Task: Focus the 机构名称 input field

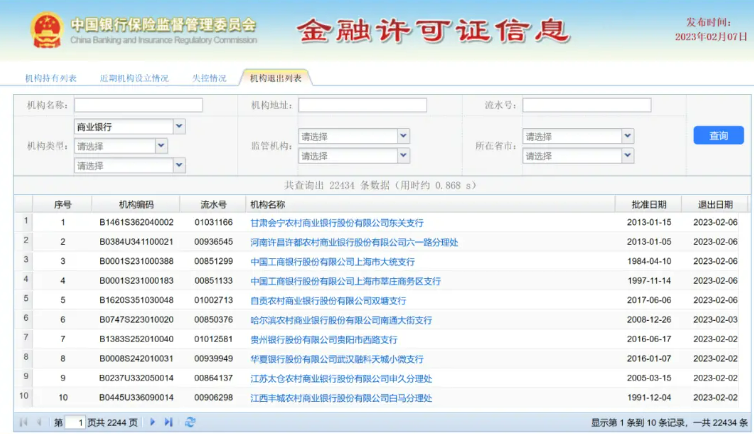Action: click(138, 105)
